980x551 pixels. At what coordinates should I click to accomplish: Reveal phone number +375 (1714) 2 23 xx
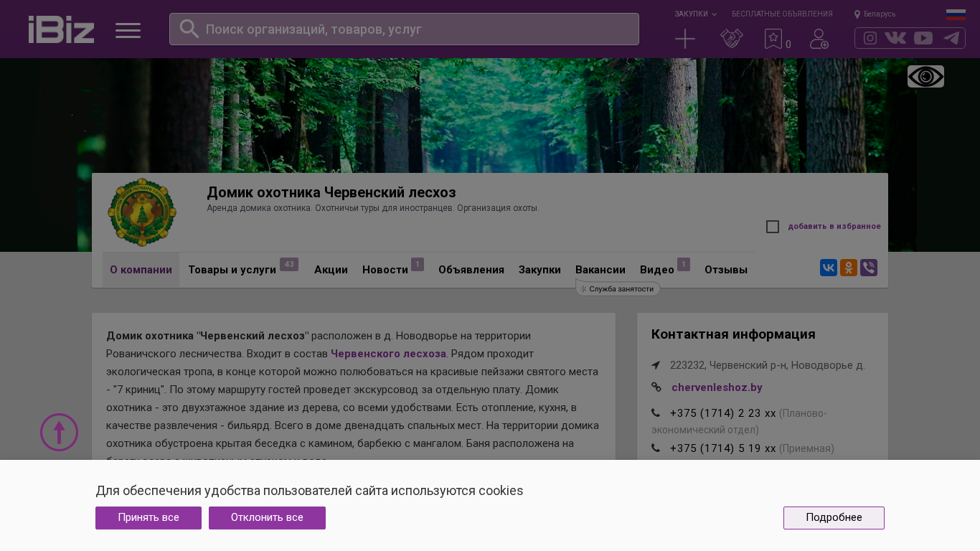tap(723, 413)
